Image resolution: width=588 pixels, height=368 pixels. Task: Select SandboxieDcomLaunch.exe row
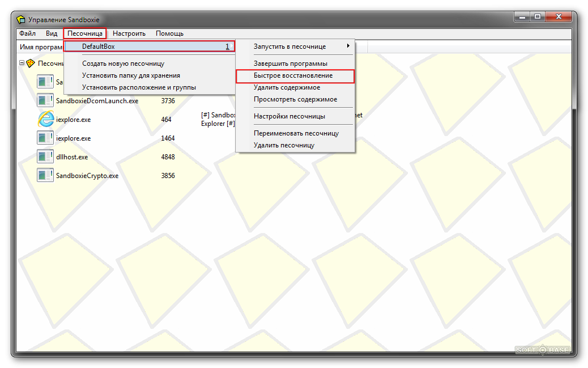click(x=97, y=100)
